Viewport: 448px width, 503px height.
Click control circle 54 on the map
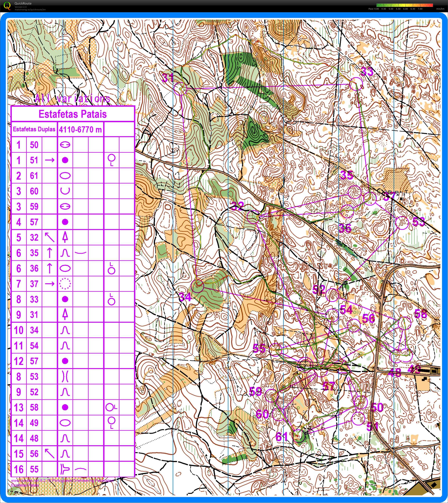[332, 315]
